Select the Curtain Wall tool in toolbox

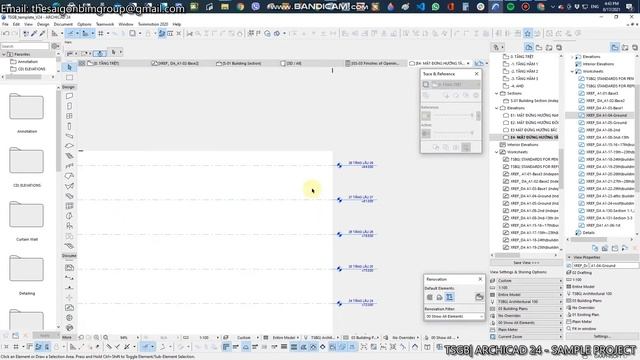(x=69, y=206)
